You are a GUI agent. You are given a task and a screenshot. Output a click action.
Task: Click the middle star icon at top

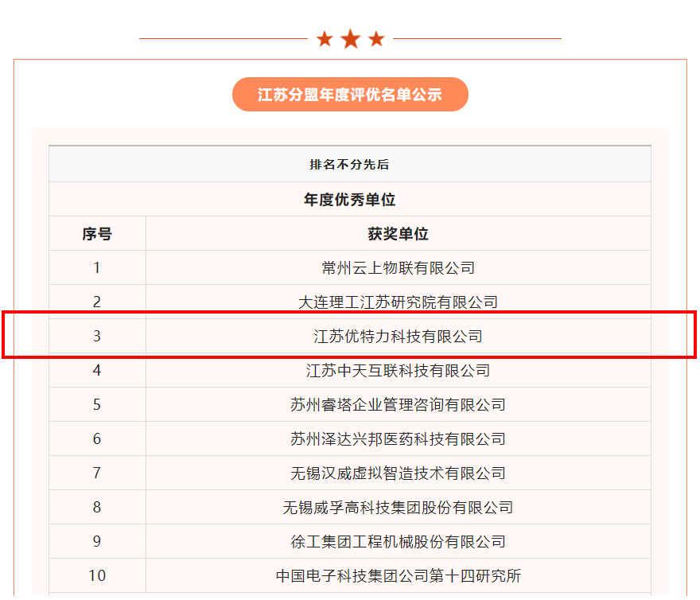coord(350,39)
